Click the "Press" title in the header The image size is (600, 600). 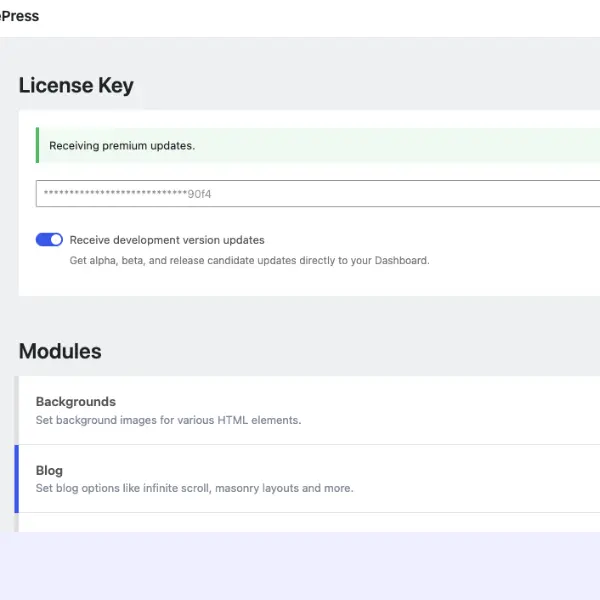click(20, 16)
